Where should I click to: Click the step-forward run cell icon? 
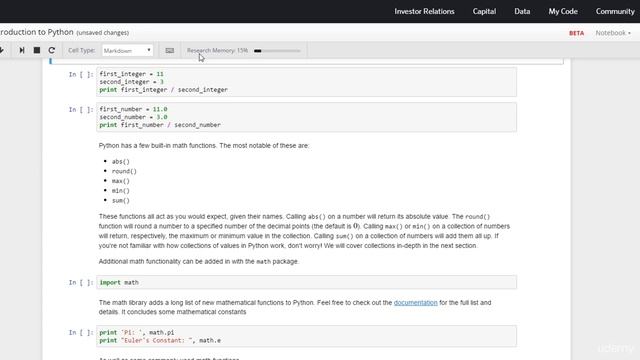point(22,50)
